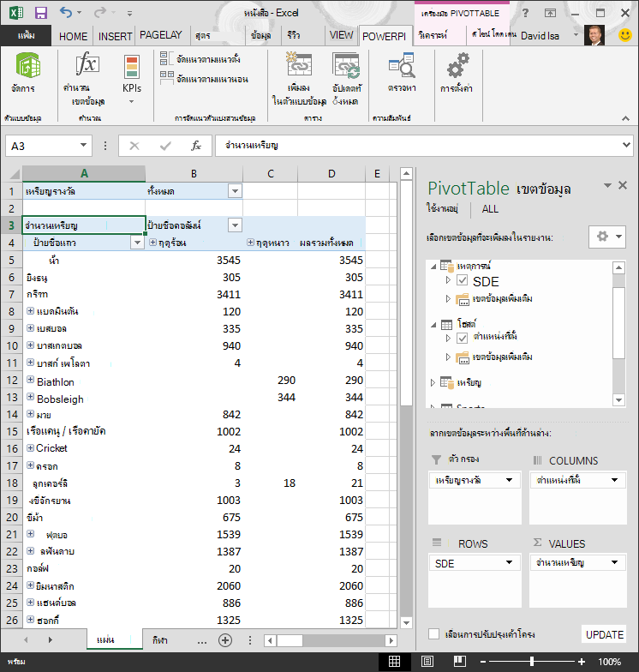Image resolution: width=639 pixels, height=672 pixels.
Task: Expand the Summer season column group
Action: 152,243
